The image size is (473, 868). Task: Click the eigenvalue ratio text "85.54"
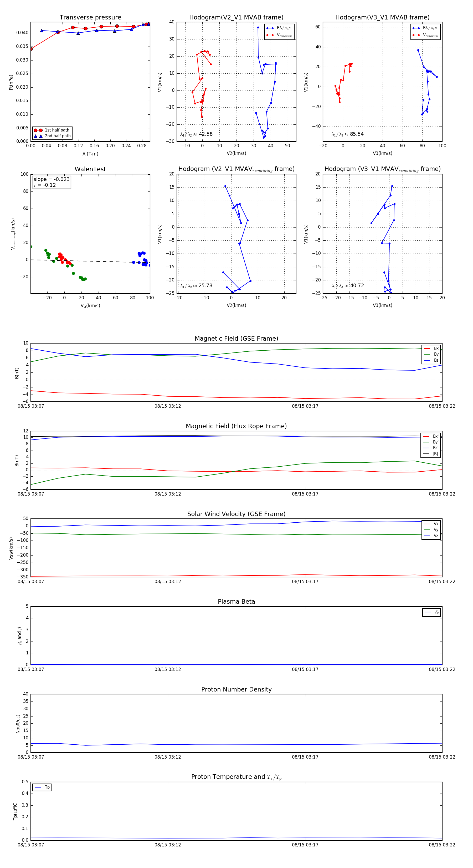[357, 134]
